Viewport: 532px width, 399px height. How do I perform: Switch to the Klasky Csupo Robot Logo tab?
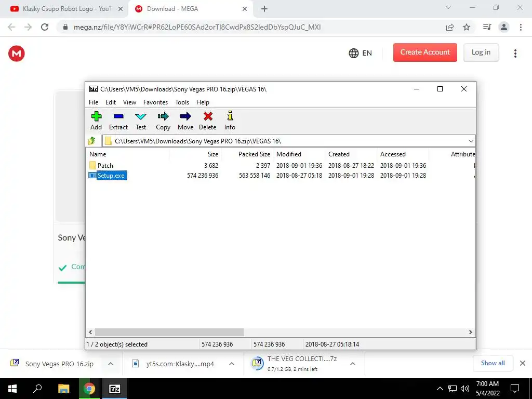pos(64,9)
